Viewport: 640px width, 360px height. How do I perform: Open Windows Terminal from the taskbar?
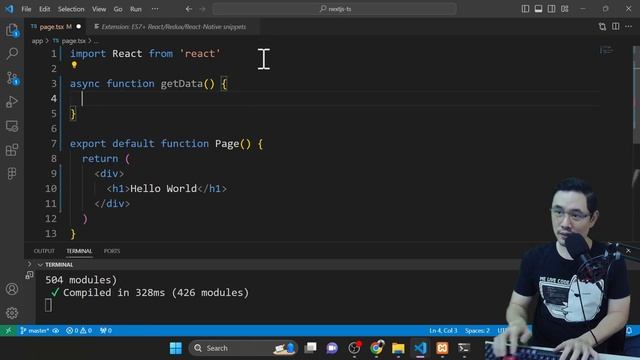pos(464,348)
